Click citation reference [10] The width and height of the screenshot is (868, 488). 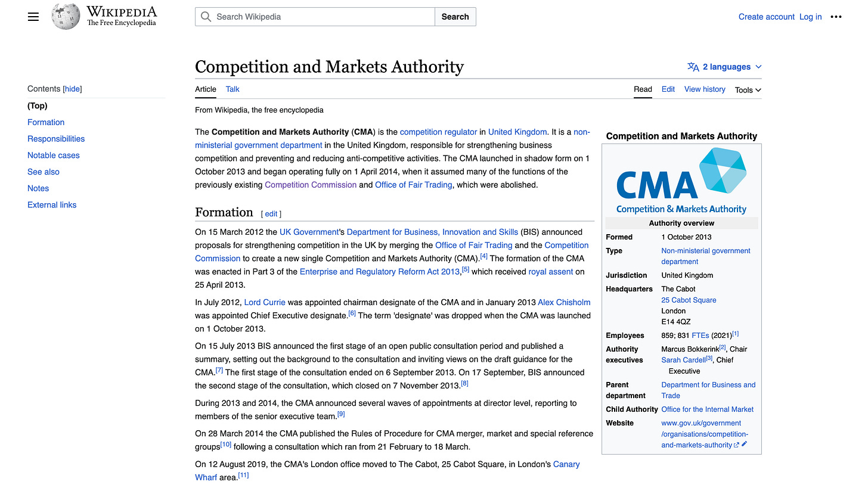(x=226, y=445)
